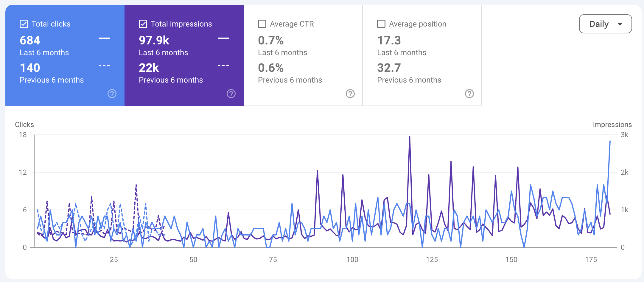Screen dimensions: 644x282
Task: Uncheck the Total impressions checkbox
Action: (x=143, y=24)
